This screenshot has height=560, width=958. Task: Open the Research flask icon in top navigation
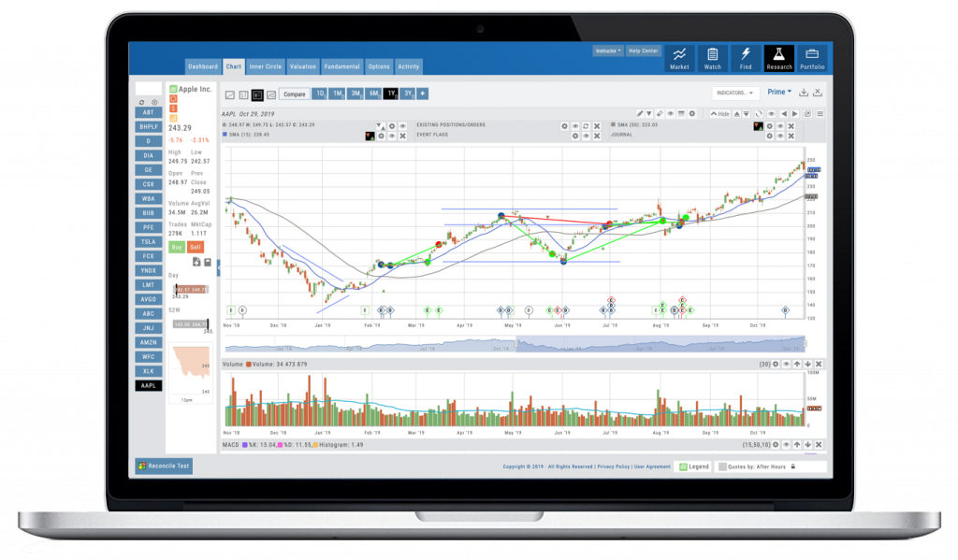pos(779,58)
